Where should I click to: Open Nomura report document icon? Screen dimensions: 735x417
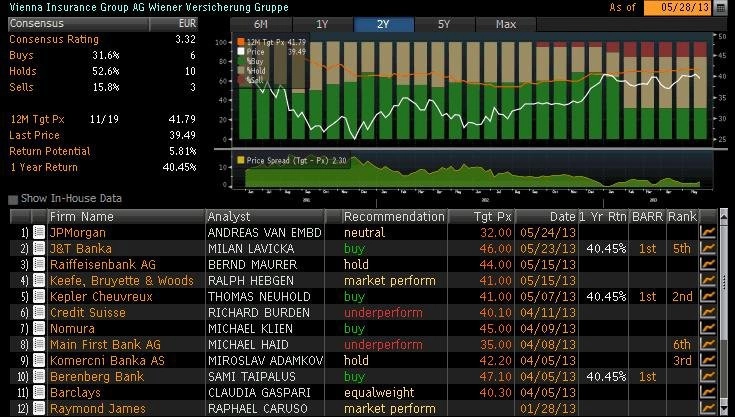pos(39,328)
